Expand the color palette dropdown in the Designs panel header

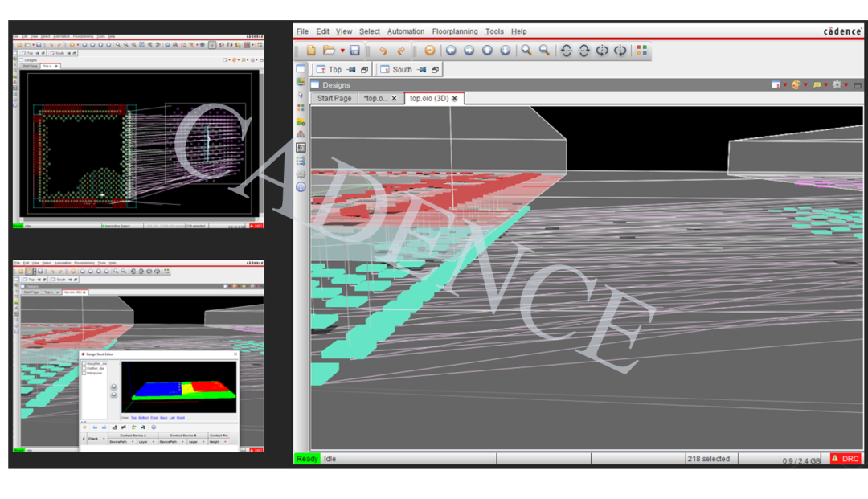point(805,85)
